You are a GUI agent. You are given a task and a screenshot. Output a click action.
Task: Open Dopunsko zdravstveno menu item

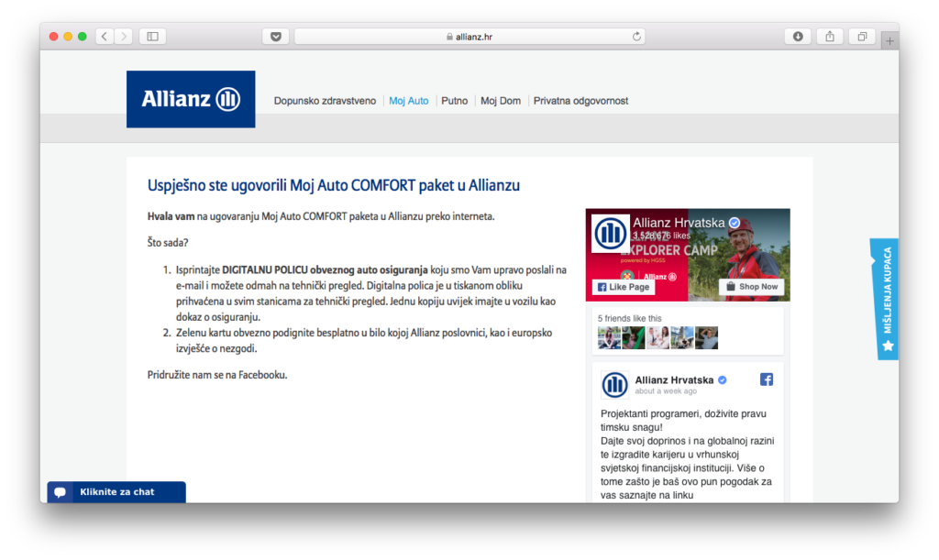click(x=325, y=101)
